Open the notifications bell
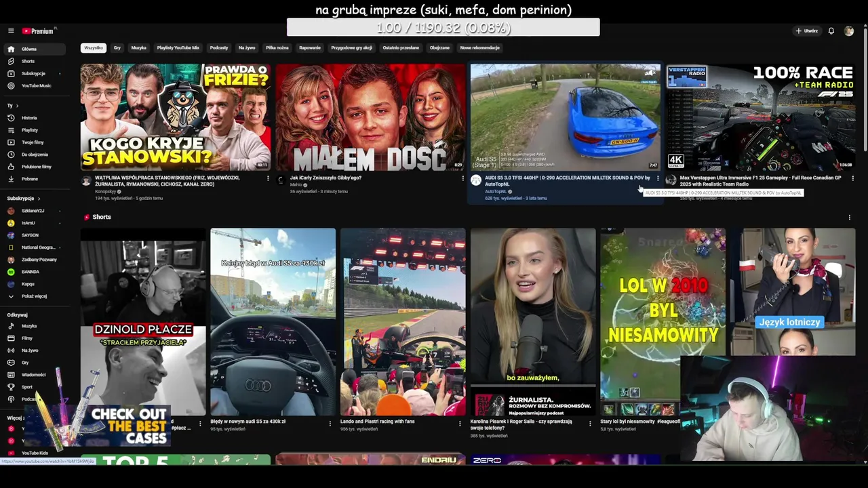 coord(831,31)
